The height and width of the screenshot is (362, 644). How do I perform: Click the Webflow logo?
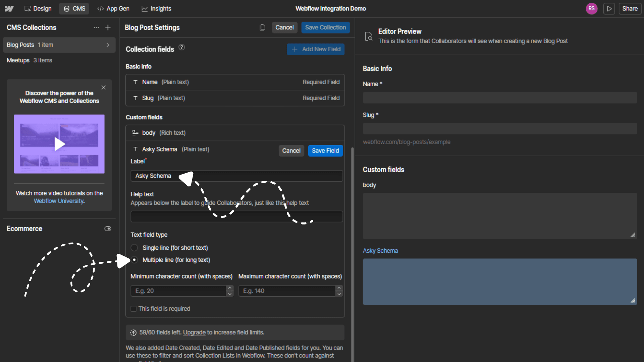9,9
